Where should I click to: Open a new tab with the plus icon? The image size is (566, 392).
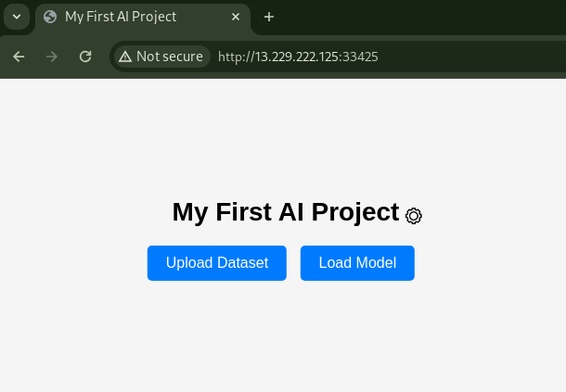coord(269,17)
